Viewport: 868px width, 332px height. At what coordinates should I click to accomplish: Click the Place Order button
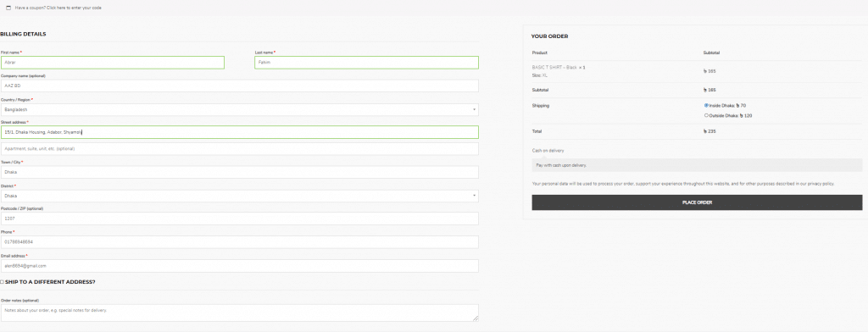pyautogui.click(x=697, y=202)
